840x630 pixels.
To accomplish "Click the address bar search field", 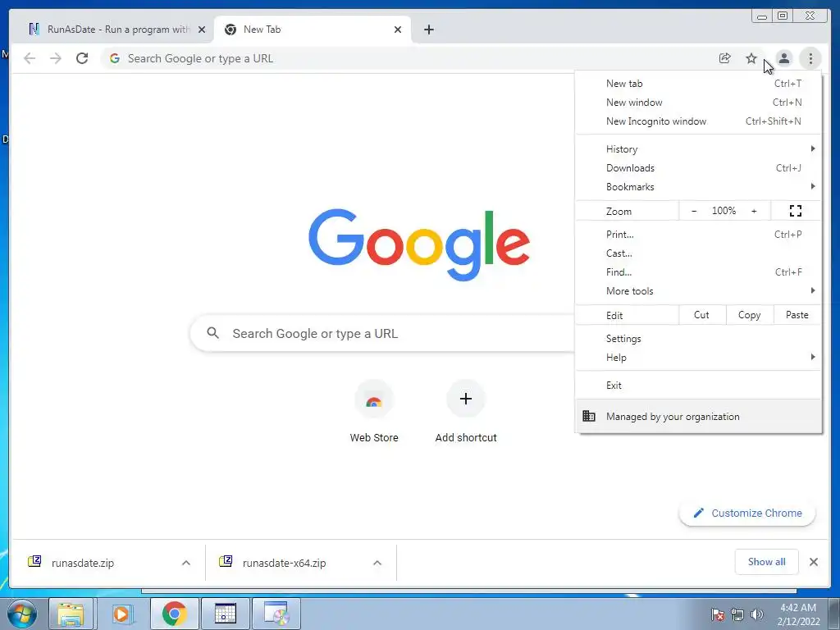I will click(x=407, y=58).
